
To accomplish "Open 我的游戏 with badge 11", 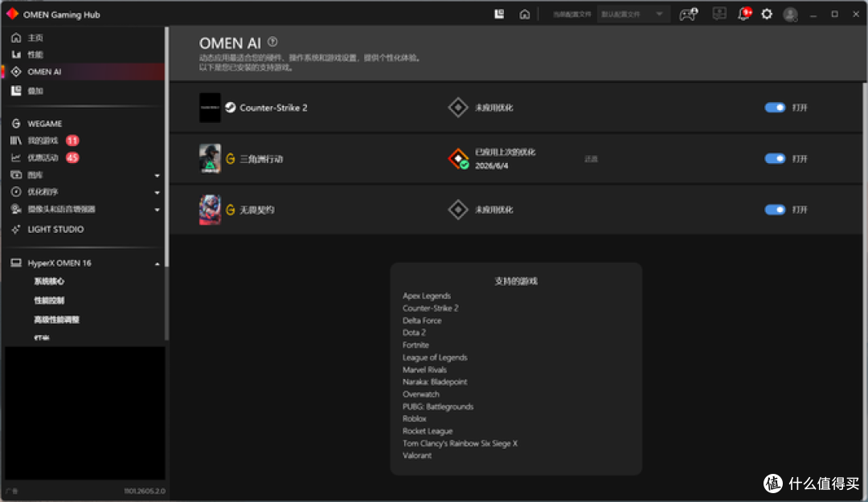I will pos(43,141).
